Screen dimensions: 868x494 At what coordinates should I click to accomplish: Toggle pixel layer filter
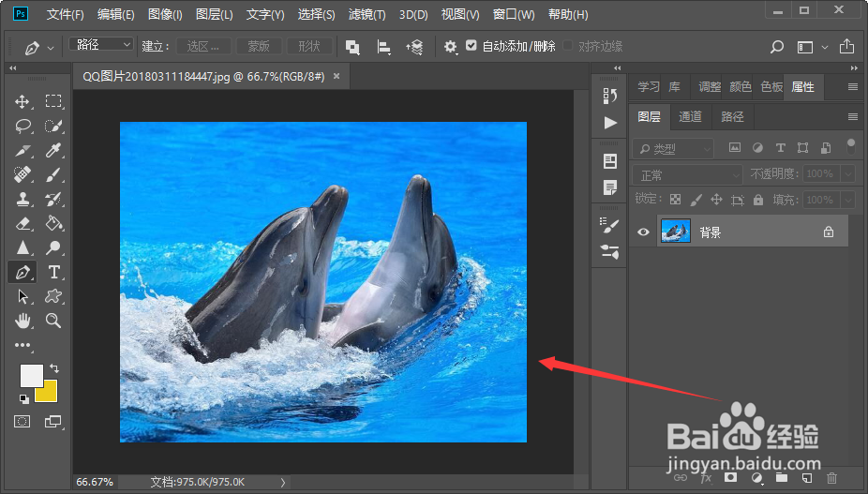[735, 147]
